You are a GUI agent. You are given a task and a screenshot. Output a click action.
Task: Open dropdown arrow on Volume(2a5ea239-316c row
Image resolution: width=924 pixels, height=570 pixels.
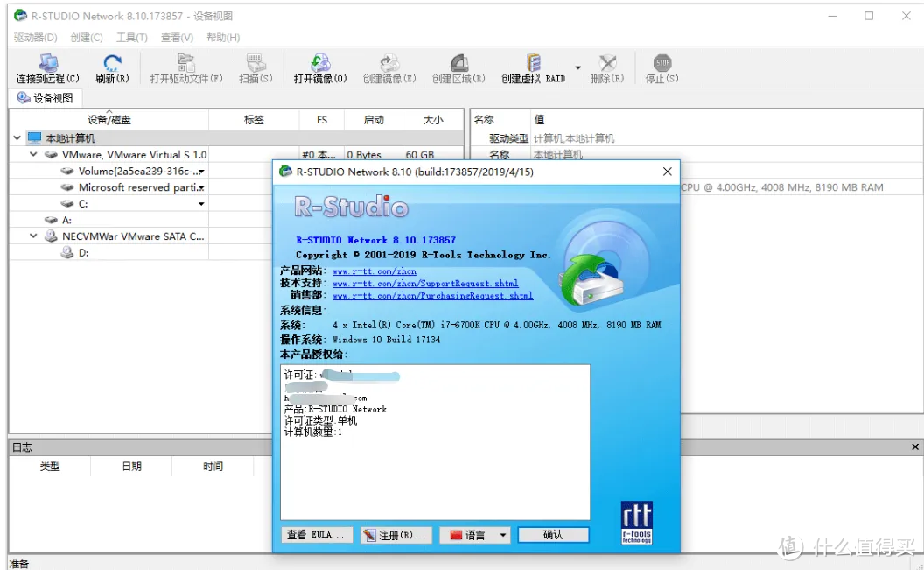pos(201,172)
